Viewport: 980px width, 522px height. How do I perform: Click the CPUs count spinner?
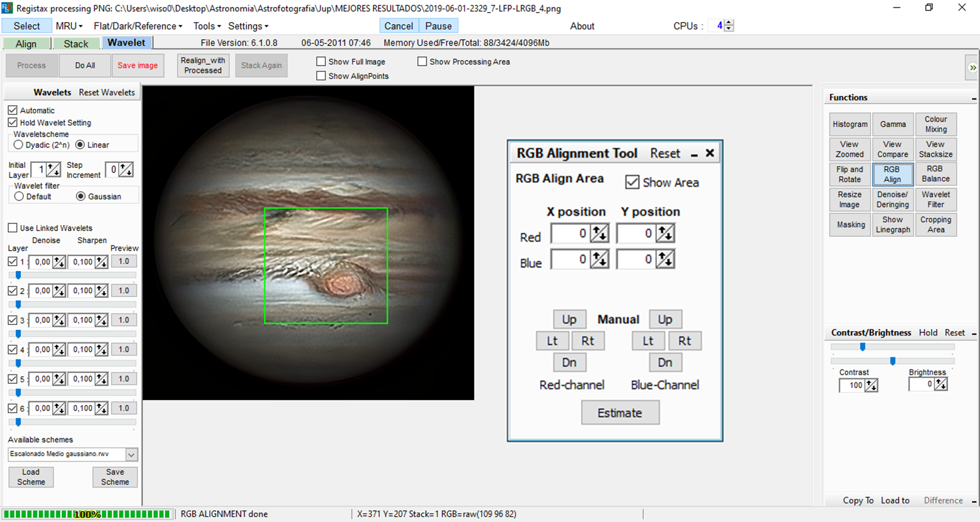point(729,26)
